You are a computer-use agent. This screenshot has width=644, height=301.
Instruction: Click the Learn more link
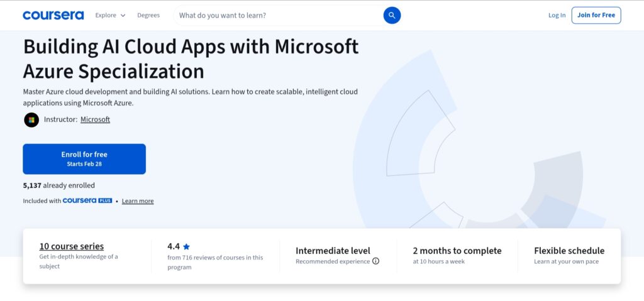pos(138,201)
